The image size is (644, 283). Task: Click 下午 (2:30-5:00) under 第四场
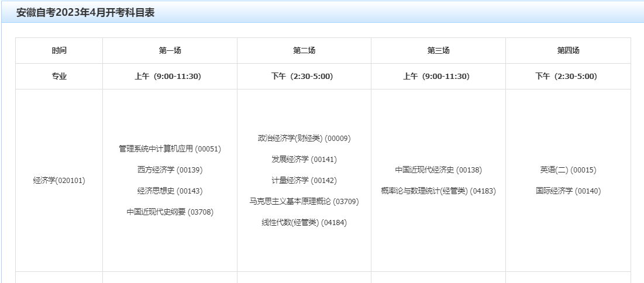(x=566, y=77)
